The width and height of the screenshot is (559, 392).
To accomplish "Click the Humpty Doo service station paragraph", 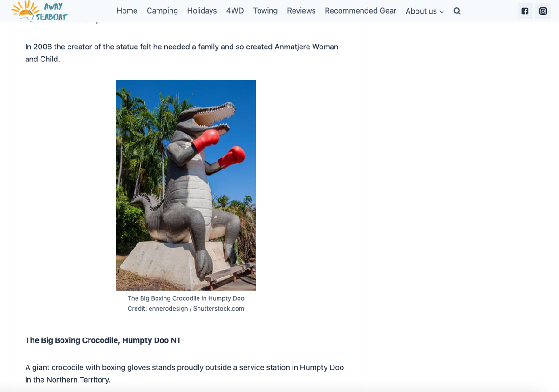I will click(184, 373).
